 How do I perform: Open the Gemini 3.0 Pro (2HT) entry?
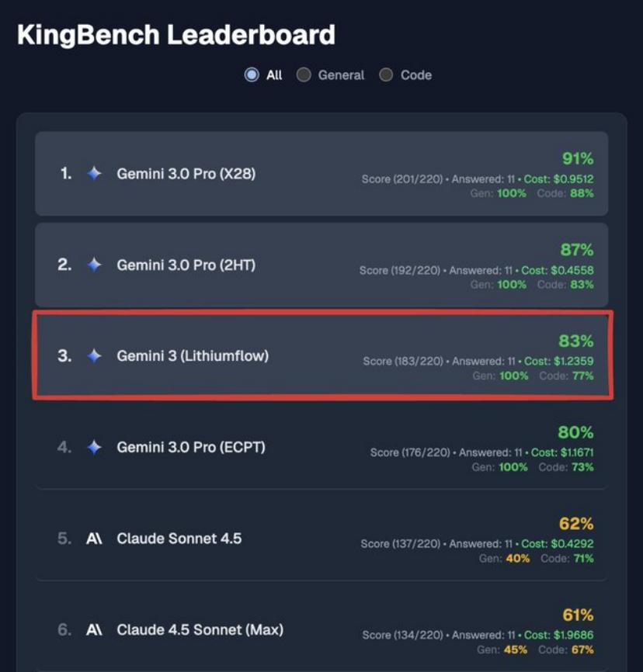pos(186,265)
